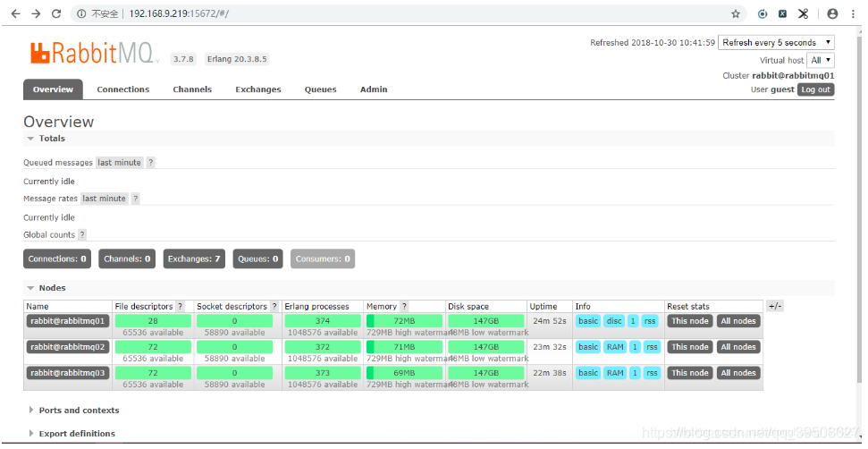Select the Overview tab
The width and height of the screenshot is (868, 449).
pos(53,89)
